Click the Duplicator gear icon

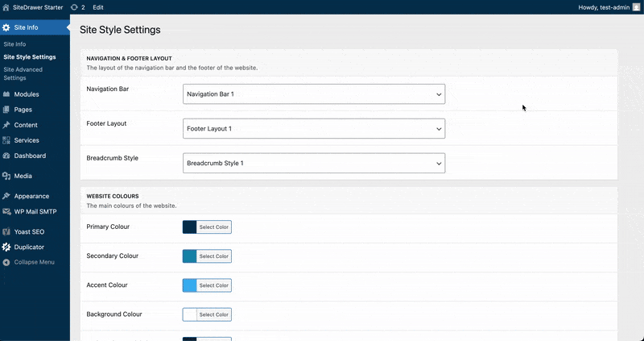click(x=6, y=247)
